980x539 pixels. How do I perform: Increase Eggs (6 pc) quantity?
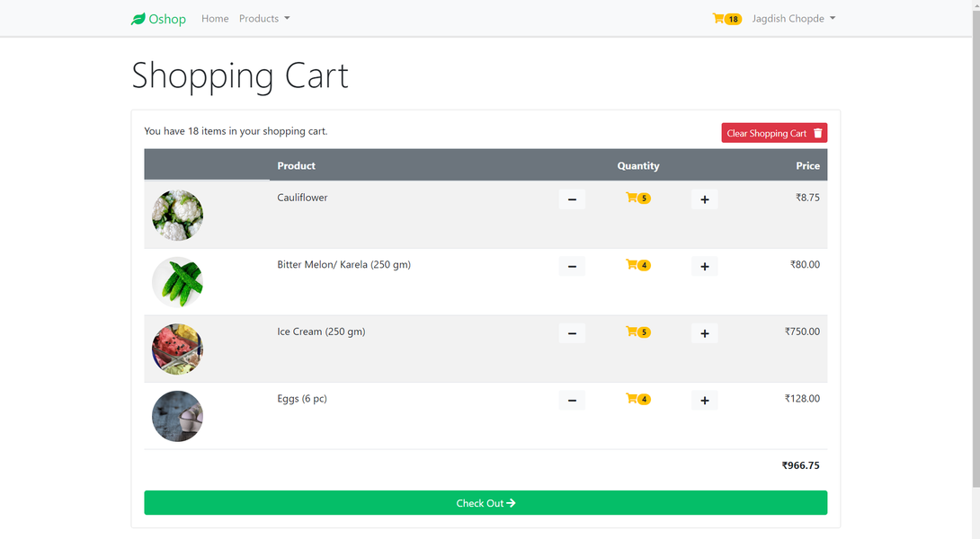click(704, 401)
